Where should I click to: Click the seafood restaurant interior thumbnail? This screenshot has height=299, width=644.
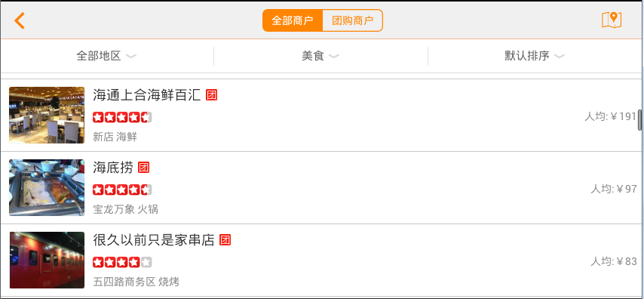point(47,116)
